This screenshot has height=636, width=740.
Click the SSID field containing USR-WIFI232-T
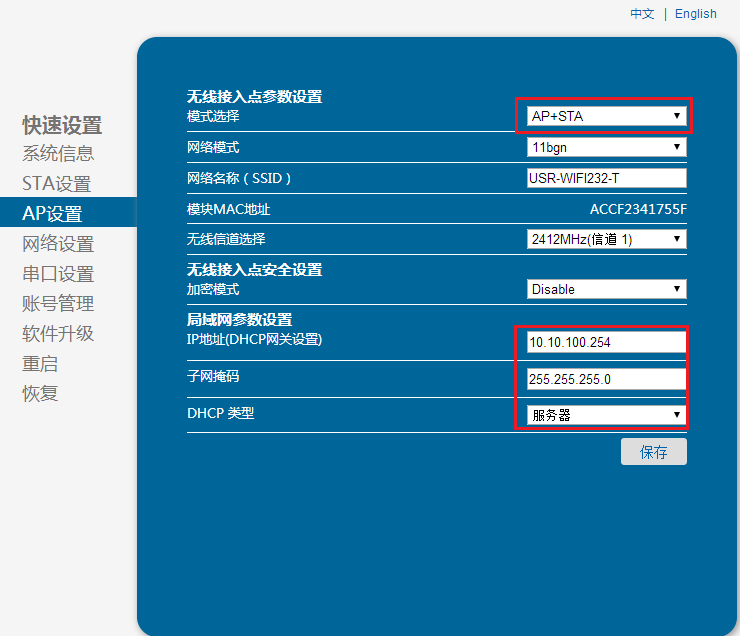606,179
